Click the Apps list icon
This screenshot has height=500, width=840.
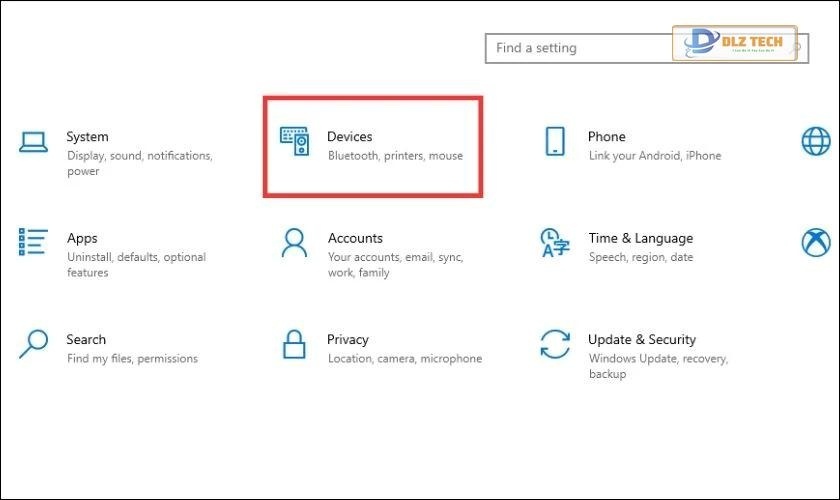pyautogui.click(x=33, y=242)
